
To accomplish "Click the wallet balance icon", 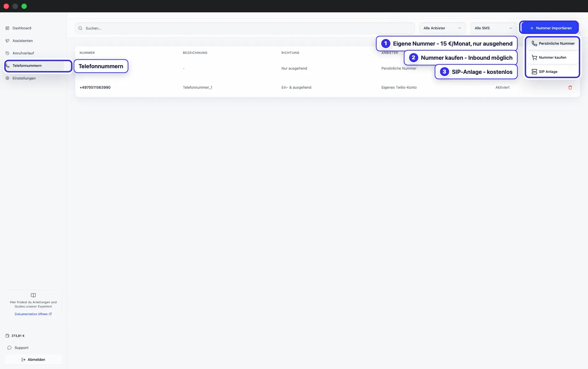I will pos(7,336).
